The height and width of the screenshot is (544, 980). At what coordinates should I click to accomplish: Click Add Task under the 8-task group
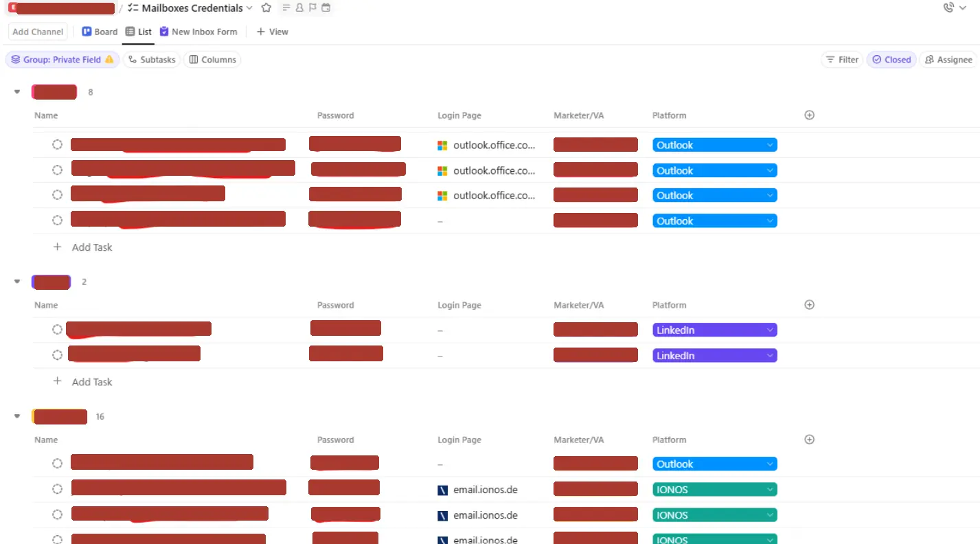click(x=92, y=247)
